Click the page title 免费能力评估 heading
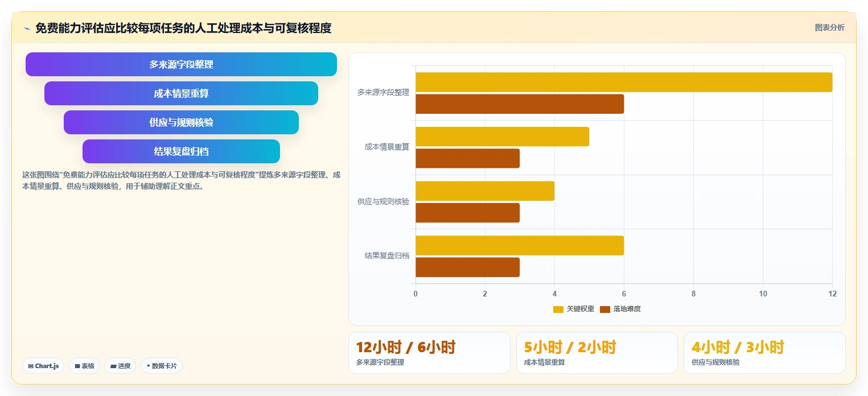This screenshot has height=396, width=868. coord(183,28)
